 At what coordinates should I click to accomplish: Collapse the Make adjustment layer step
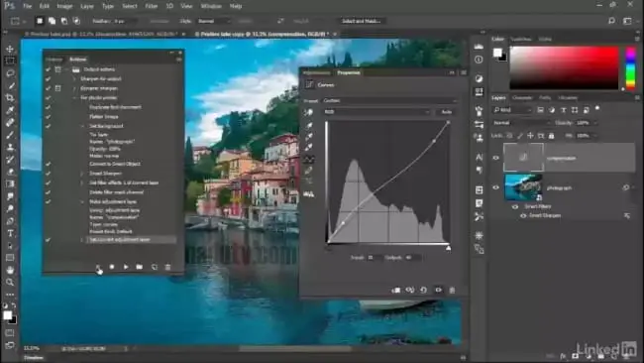point(82,202)
